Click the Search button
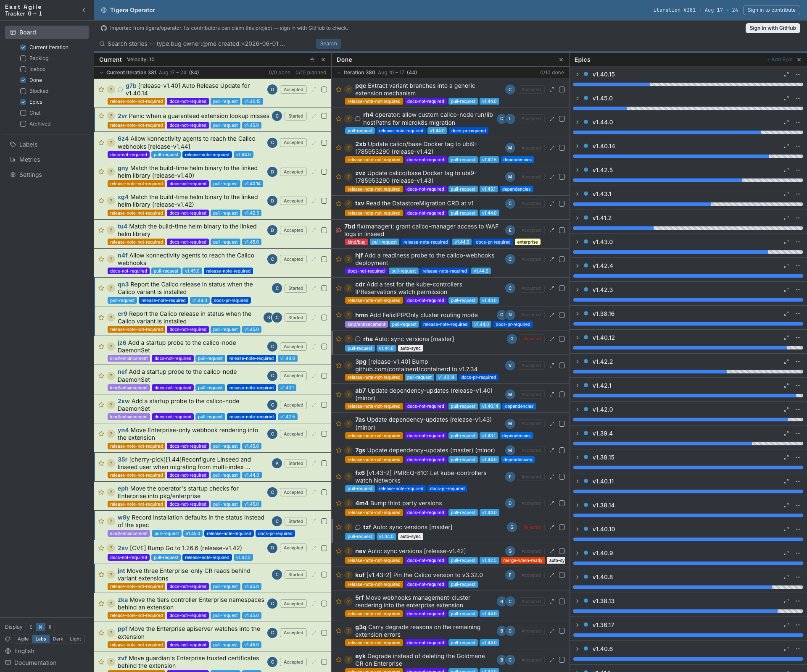This screenshot has height=672, width=807. coord(329,44)
